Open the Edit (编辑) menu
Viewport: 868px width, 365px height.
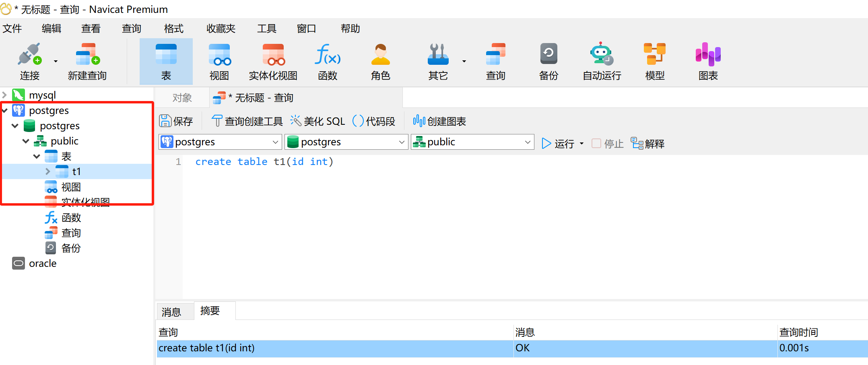point(52,29)
